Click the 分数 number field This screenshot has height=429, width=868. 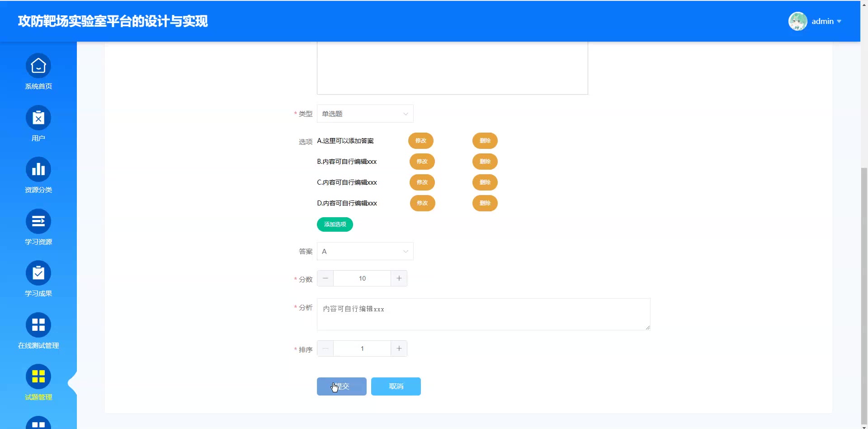(362, 278)
